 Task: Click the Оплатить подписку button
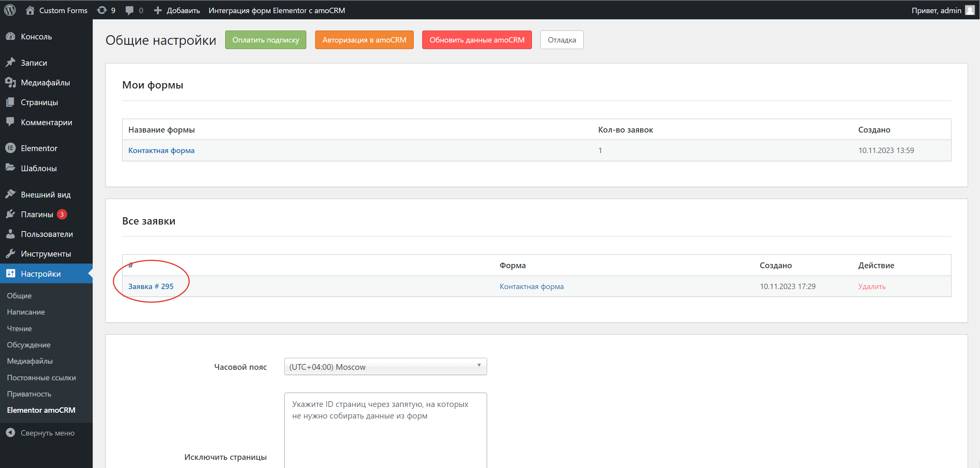coord(265,40)
